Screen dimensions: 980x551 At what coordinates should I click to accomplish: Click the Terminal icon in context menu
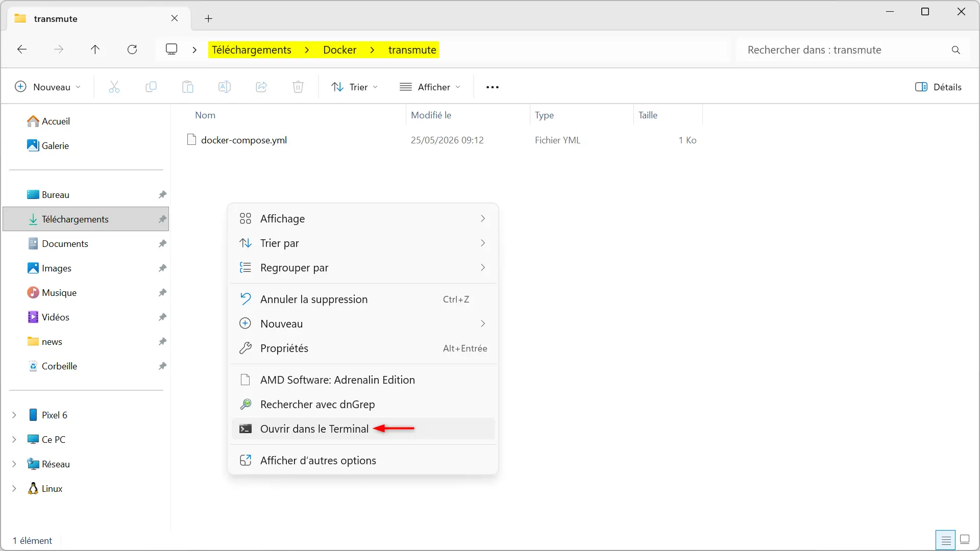pos(246,429)
